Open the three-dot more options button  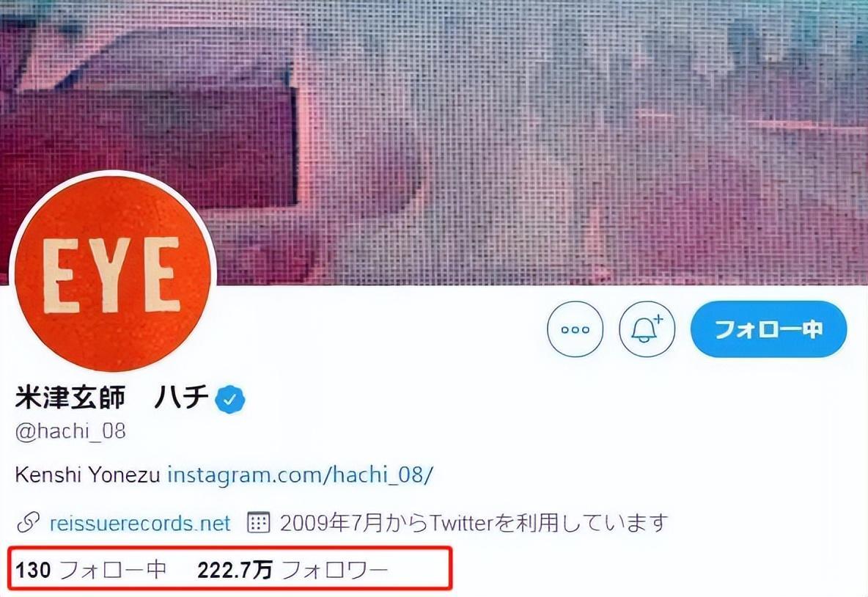(575, 329)
